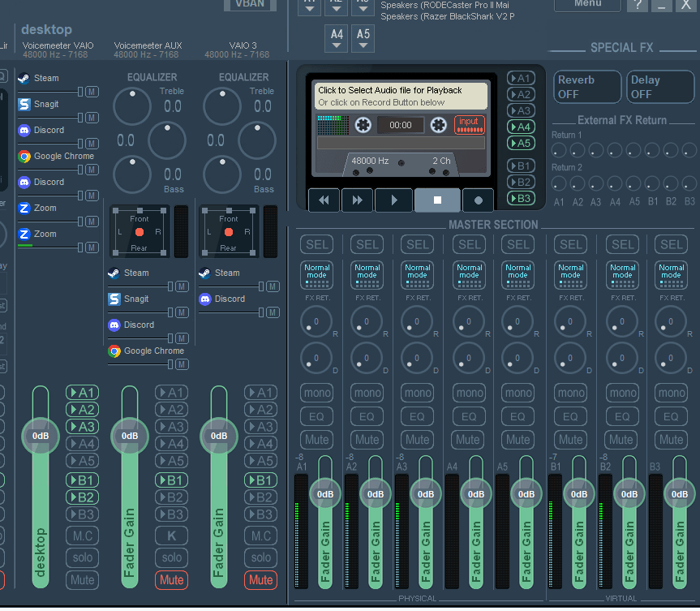The width and height of the screenshot is (700, 611).
Task: Open the help question mark button
Action: click(638, 6)
